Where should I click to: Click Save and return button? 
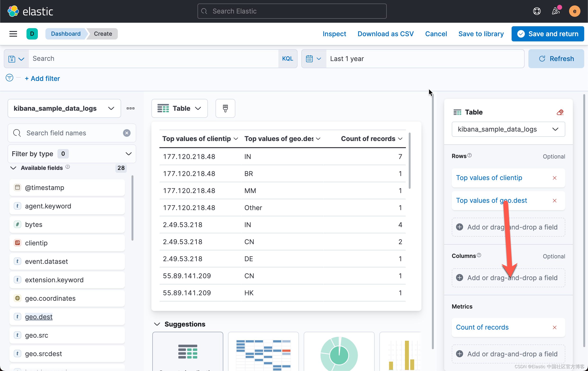(548, 34)
